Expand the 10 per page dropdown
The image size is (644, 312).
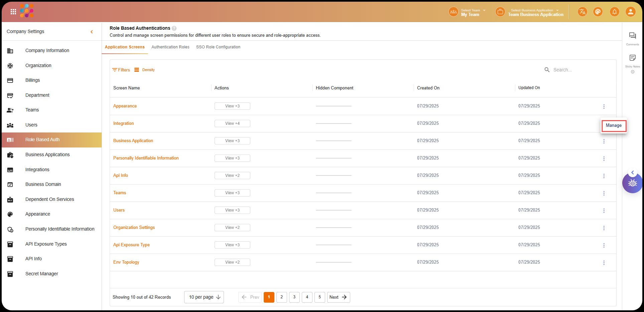pyautogui.click(x=204, y=297)
